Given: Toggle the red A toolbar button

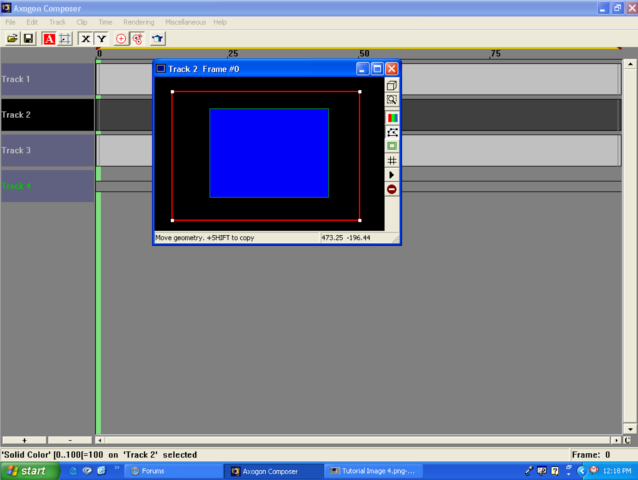Looking at the screenshot, I should pos(49,39).
